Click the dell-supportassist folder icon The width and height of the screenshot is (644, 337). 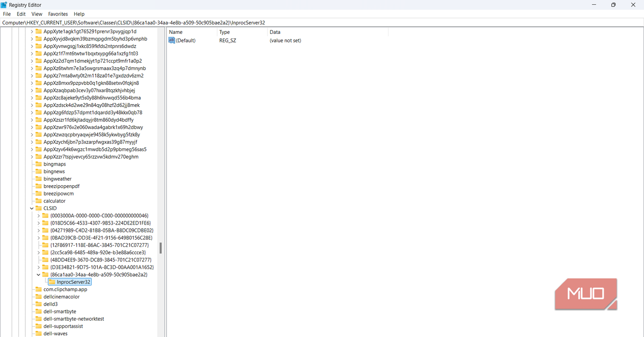(39, 326)
